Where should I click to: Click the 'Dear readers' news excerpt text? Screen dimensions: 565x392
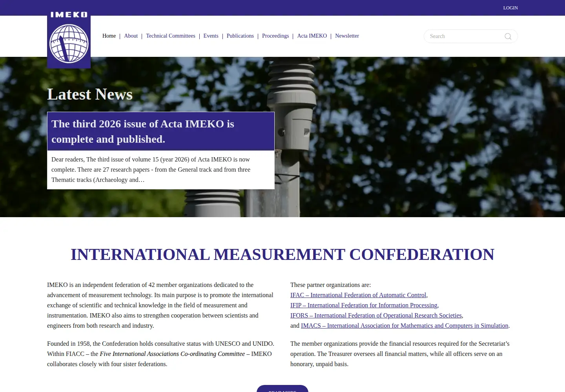(151, 170)
